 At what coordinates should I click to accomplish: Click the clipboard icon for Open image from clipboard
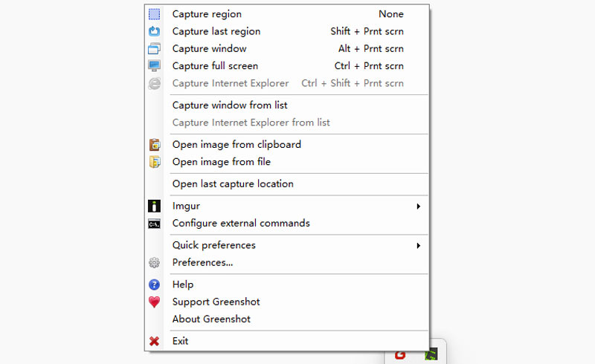point(154,144)
